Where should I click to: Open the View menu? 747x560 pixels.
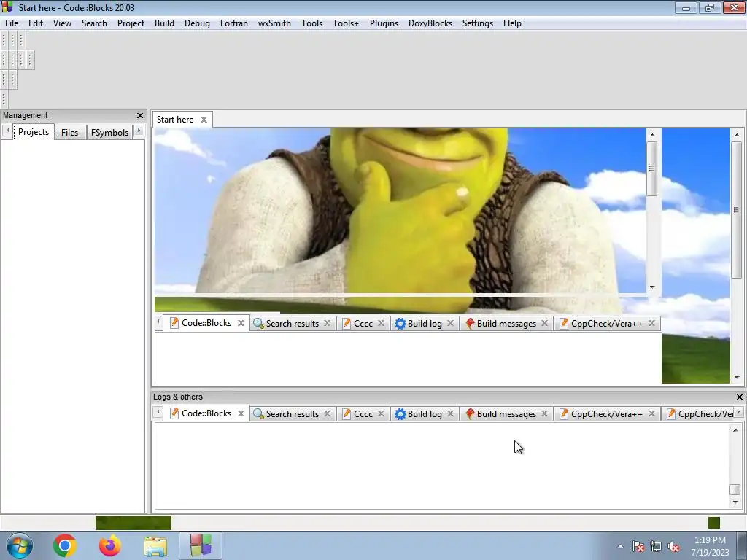click(62, 23)
